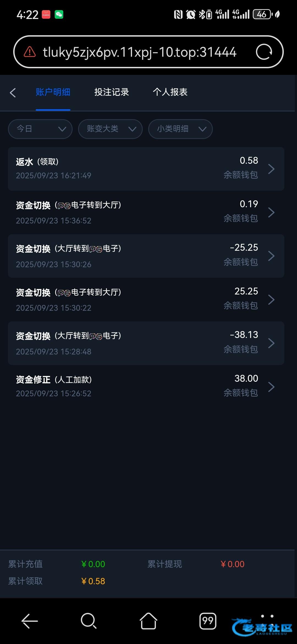The image size is (297, 644).
Task: Open the 账变大类 category dropdown
Action: 110,129
